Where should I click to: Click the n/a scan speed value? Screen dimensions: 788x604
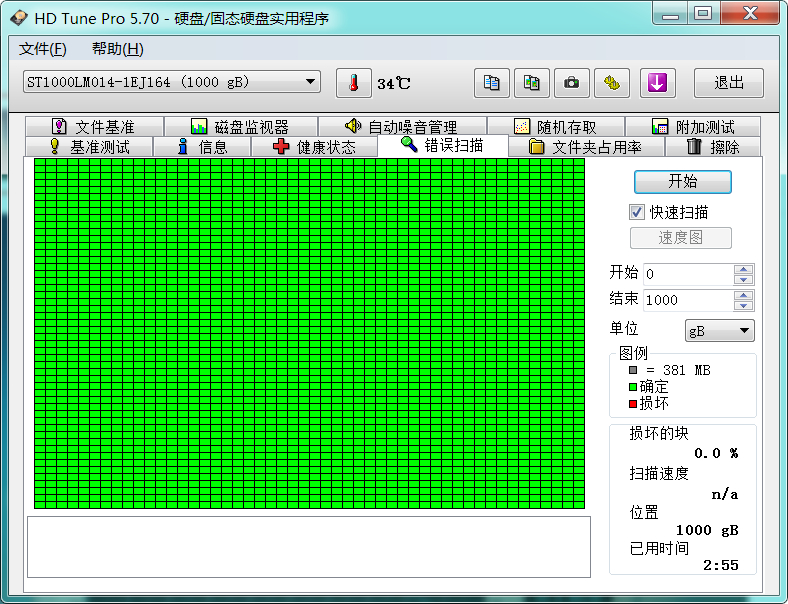tap(725, 494)
